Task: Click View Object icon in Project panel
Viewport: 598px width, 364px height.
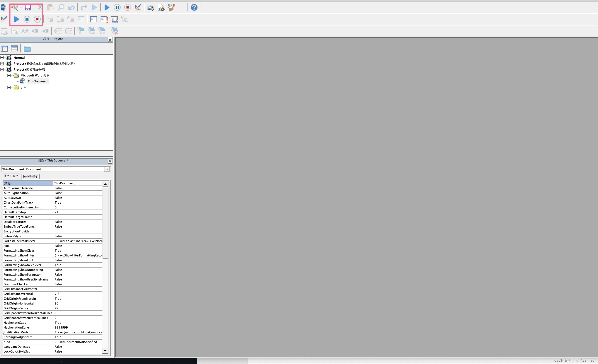Action: tap(14, 49)
